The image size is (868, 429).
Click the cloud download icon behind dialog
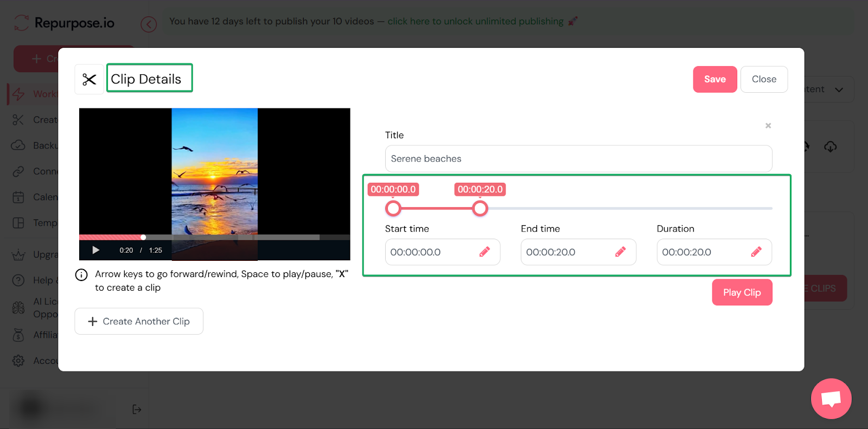tap(831, 146)
